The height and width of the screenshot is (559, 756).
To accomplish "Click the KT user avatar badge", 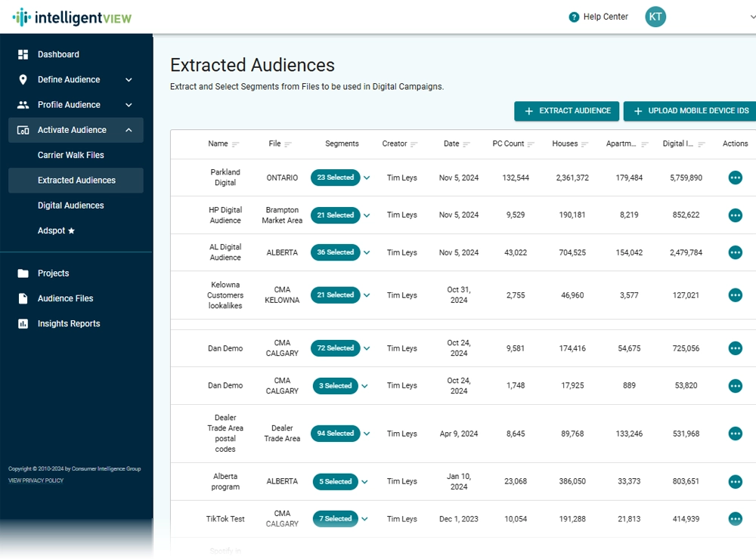I will click(x=655, y=16).
